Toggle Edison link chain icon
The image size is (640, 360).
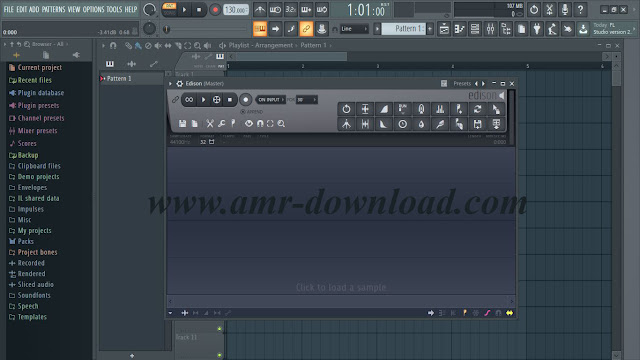coord(175,100)
